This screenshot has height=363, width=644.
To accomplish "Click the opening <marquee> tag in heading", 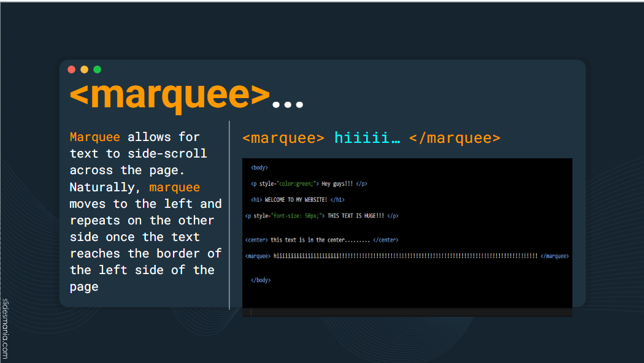I will coord(283,138).
